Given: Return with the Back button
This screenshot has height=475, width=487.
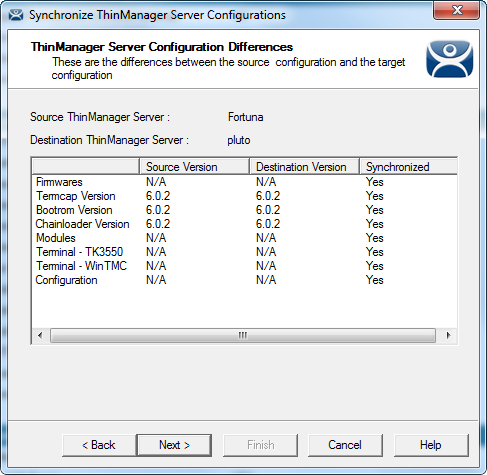Looking at the screenshot, I should (99, 445).
